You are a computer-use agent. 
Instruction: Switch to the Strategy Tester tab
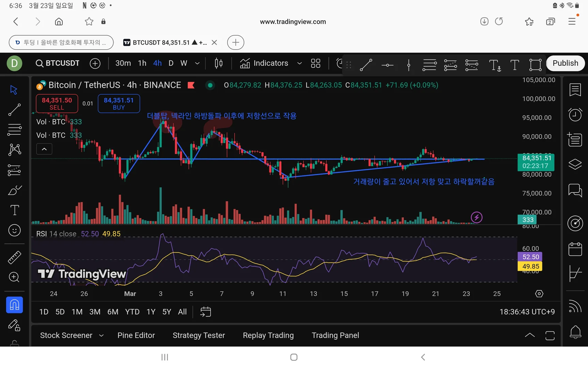point(199,336)
